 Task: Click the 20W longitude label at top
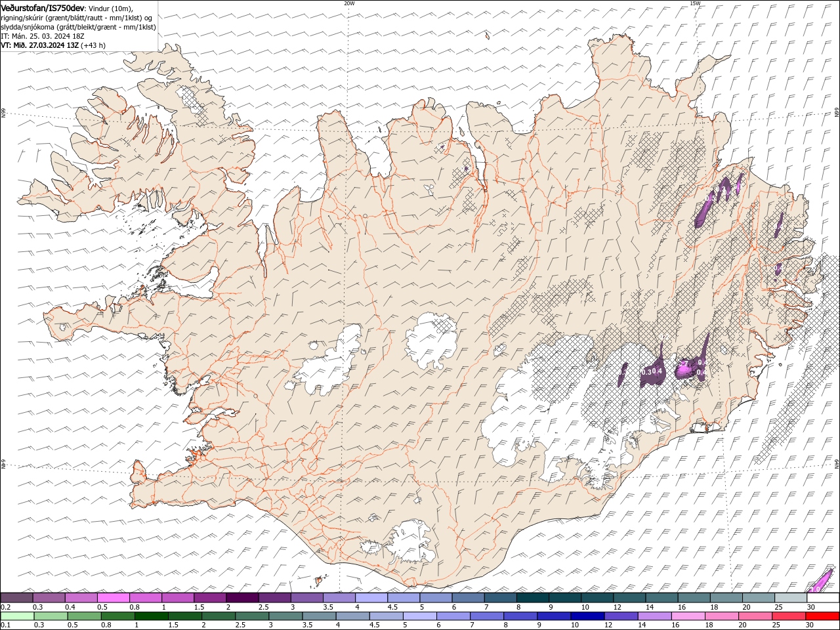(349, 3)
